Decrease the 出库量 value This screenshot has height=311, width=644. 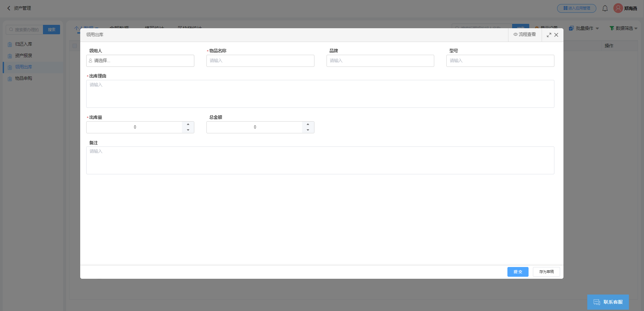click(188, 130)
